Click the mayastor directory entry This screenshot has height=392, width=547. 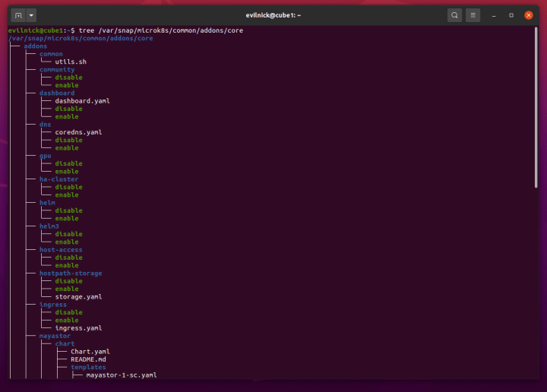[x=55, y=337]
